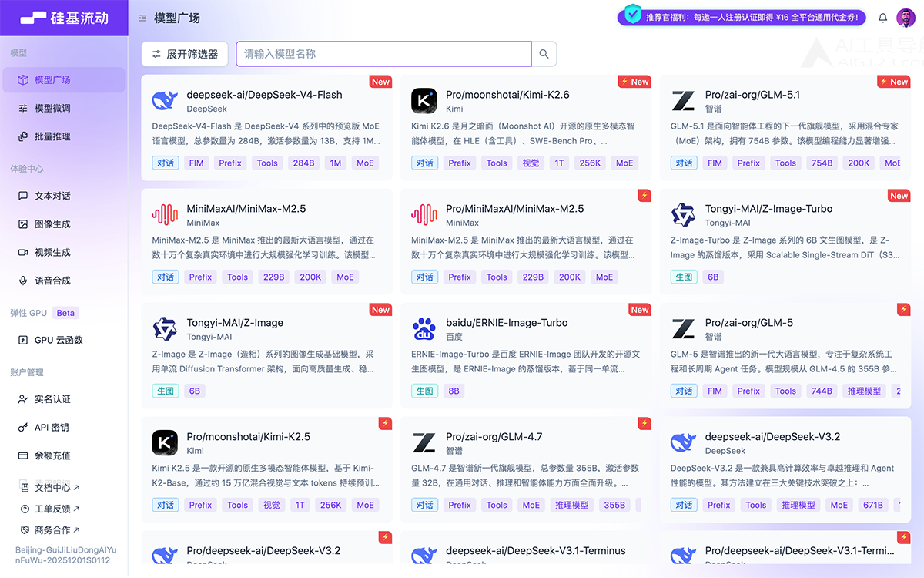Click the Pro/MiniMaxAI/MiniMax-M2.5 waveform logo
The image size is (924, 578).
424,215
